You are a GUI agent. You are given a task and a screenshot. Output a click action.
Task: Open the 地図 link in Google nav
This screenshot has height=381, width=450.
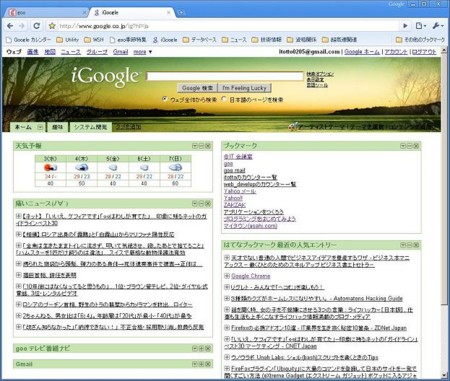tap(50, 52)
